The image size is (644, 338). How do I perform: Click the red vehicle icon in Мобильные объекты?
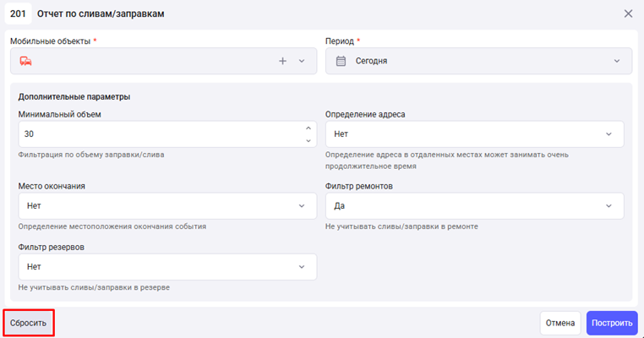tap(25, 61)
